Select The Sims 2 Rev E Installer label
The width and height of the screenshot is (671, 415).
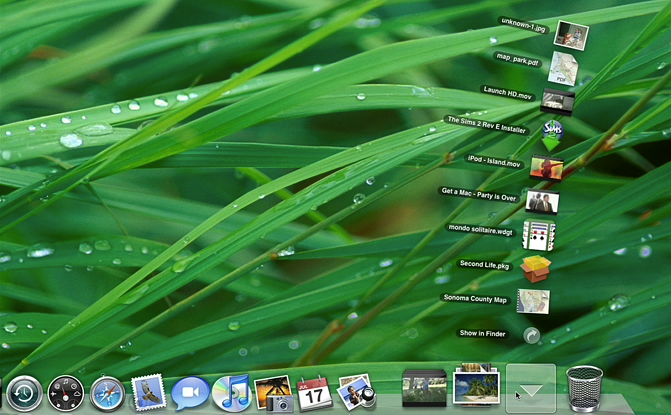point(487,125)
